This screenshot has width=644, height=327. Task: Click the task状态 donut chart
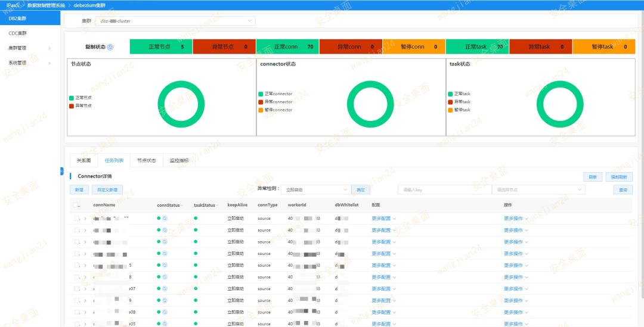560,104
